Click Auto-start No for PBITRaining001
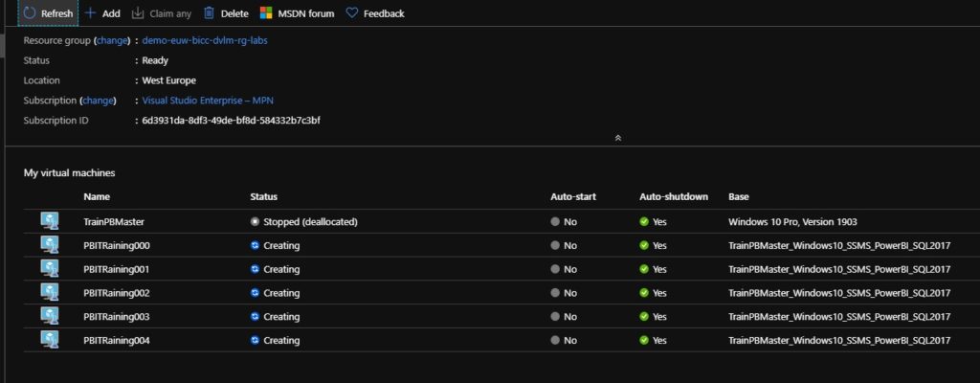The image size is (980, 383). [x=564, y=269]
